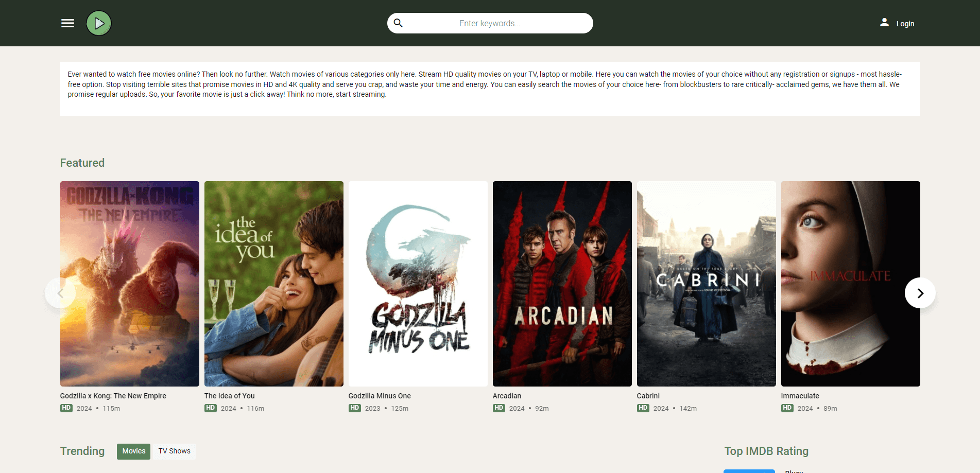Click the '116m' runtime under The Idea of You
The height and width of the screenshot is (473, 980).
[x=255, y=409]
